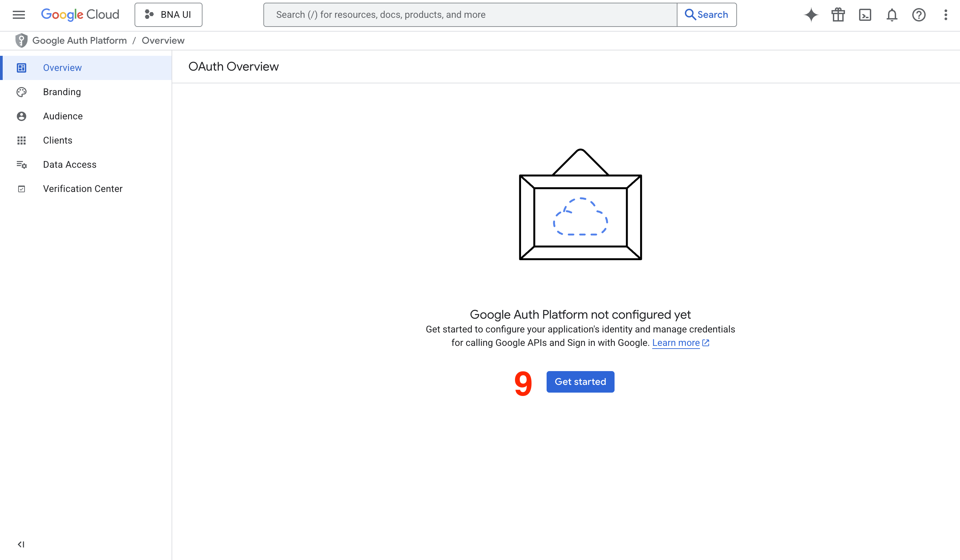Click the project picker dots icon
The image size is (960, 560).
coord(149,14)
